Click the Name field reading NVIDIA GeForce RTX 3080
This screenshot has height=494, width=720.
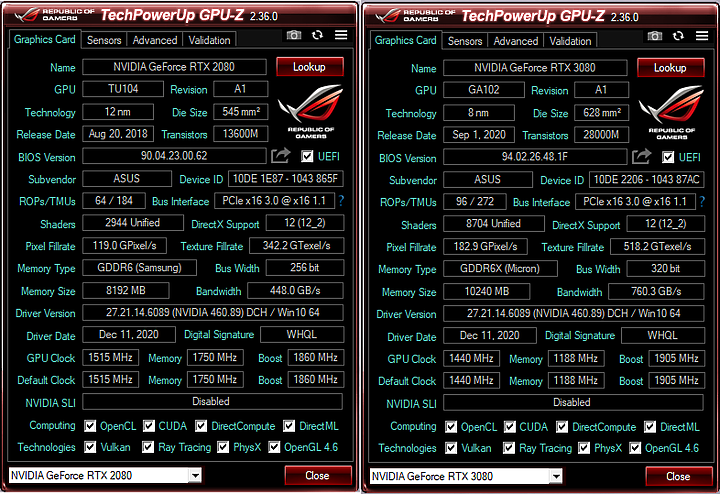pos(535,68)
